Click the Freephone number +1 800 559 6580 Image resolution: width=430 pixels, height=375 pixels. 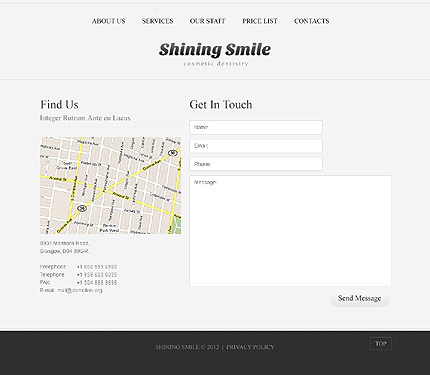pos(97,267)
